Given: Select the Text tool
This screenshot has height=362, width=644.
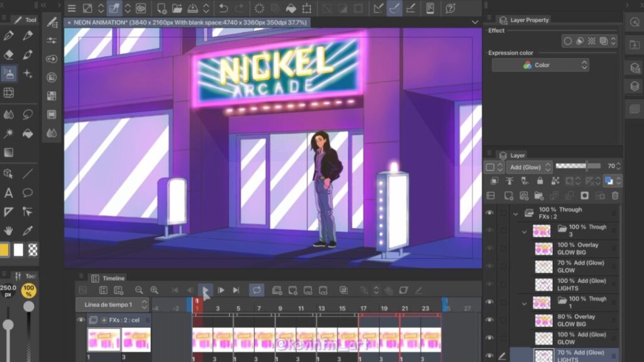Looking at the screenshot, I should pos(9,193).
